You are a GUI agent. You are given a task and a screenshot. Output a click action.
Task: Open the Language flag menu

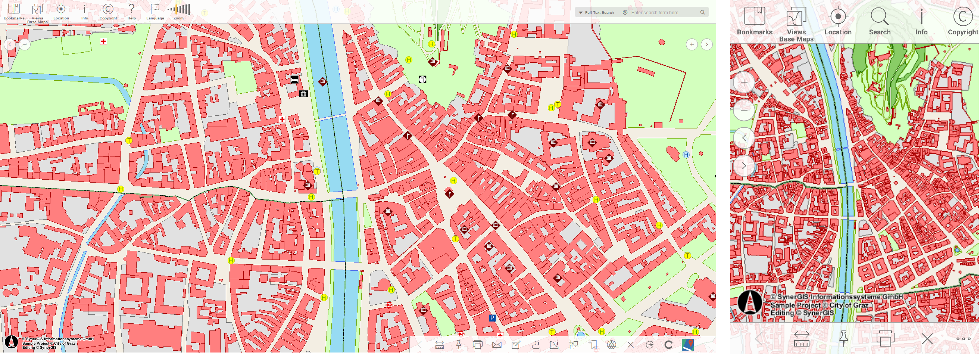pyautogui.click(x=155, y=12)
